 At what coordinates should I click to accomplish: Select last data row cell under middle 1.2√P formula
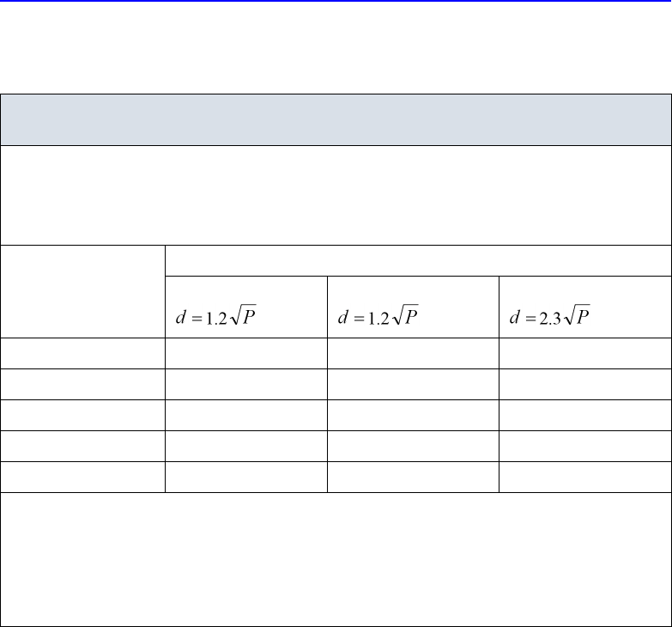(x=413, y=477)
